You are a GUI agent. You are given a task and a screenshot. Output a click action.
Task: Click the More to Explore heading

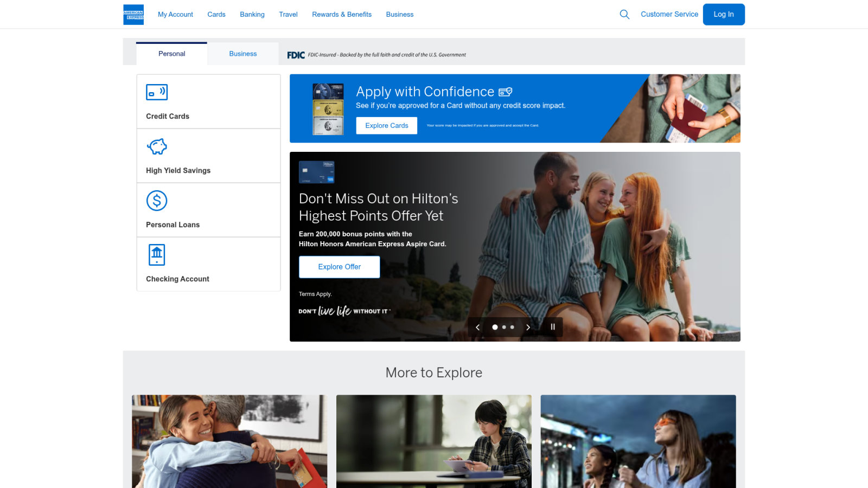[434, 373]
